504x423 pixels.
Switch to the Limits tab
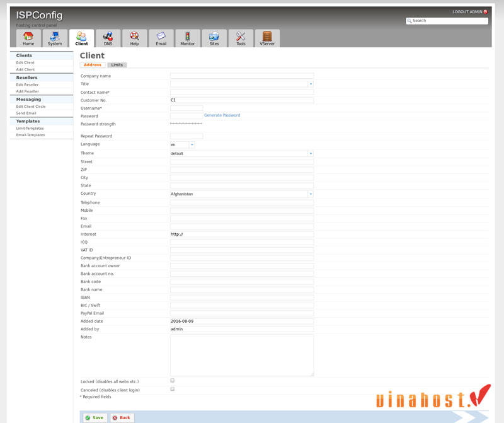tap(117, 65)
